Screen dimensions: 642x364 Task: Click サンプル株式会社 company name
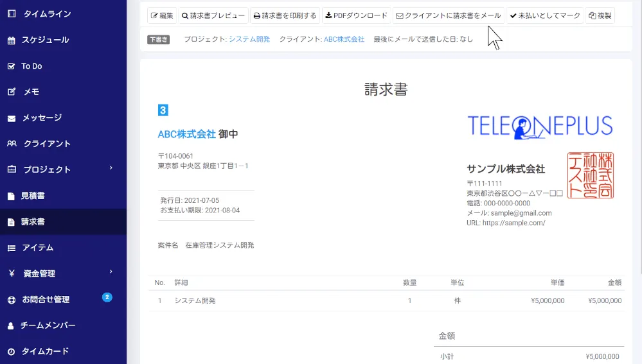[x=506, y=169]
